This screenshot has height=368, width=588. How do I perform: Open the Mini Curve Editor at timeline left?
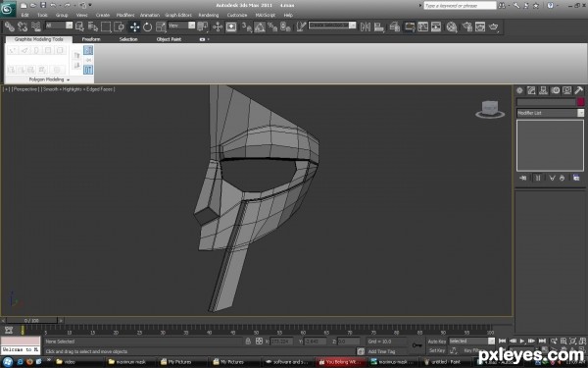(9, 330)
